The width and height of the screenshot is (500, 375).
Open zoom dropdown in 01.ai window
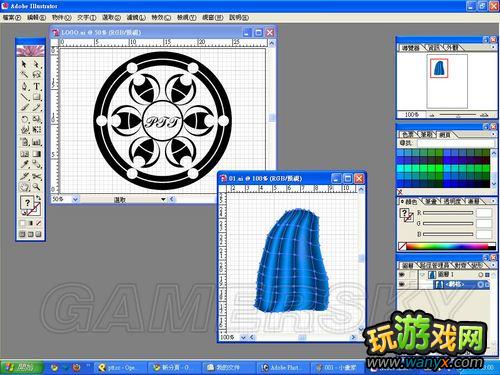coord(243,337)
